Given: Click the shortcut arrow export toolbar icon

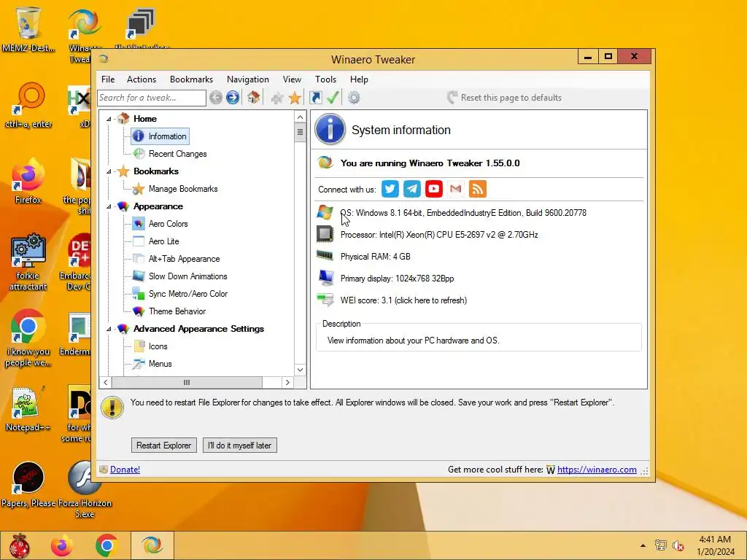Looking at the screenshot, I should (x=315, y=98).
